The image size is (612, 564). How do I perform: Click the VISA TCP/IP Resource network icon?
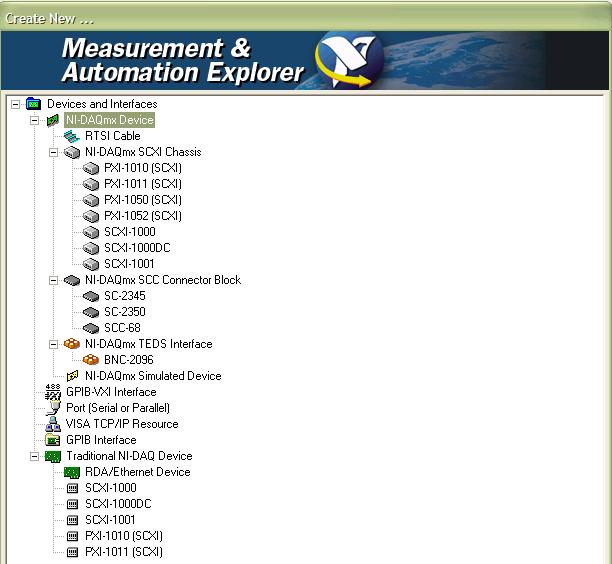[x=53, y=424]
